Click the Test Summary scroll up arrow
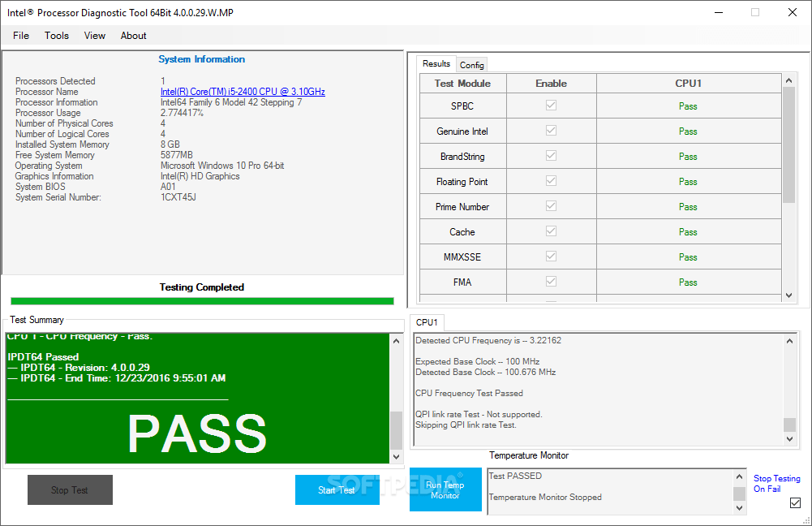This screenshot has height=526, width=812. (396, 341)
